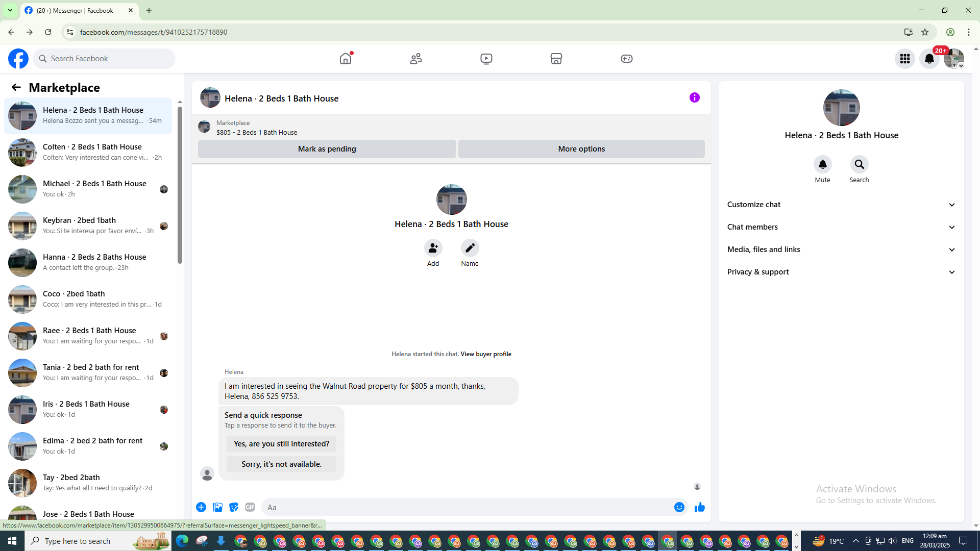Edit chat name with pencil icon
Screen dimensions: 980x551
pyautogui.click(x=470, y=248)
